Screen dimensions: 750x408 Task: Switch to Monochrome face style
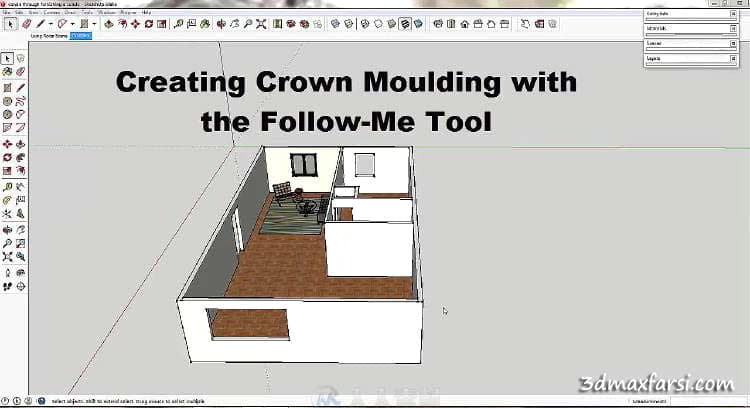click(x=418, y=23)
